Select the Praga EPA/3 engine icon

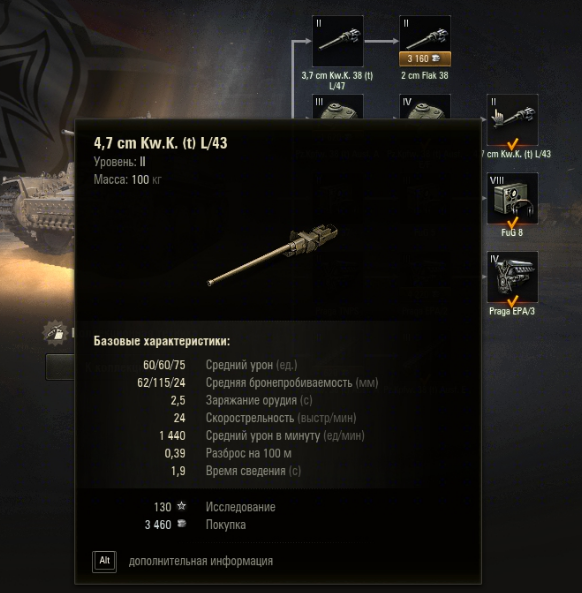click(x=512, y=277)
